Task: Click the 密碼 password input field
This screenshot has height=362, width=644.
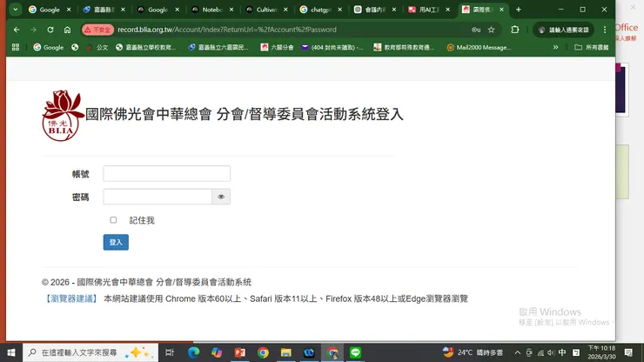Action: tap(158, 197)
